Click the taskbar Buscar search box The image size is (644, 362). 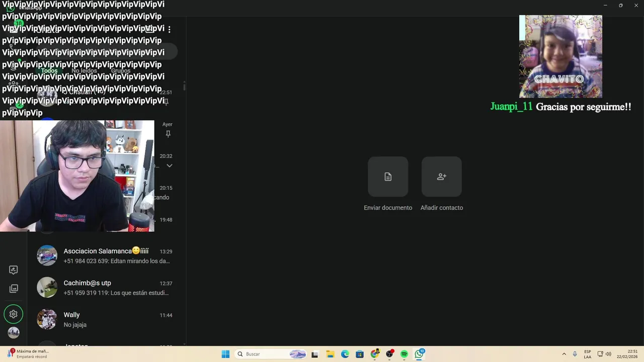(x=271, y=354)
